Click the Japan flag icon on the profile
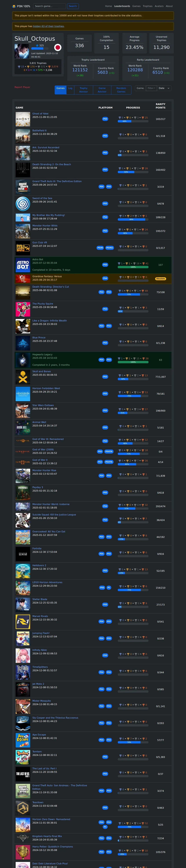186x868 pixels. point(58,47)
